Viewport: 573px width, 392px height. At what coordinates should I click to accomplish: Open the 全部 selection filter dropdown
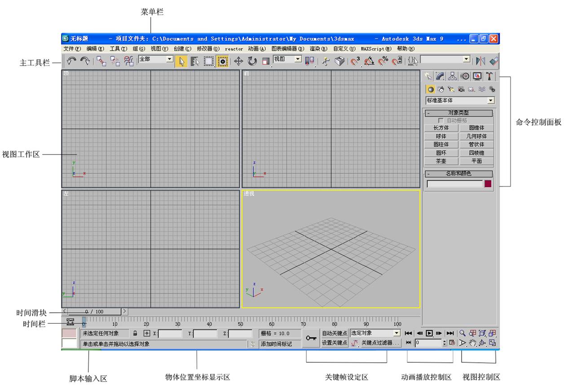coord(156,59)
